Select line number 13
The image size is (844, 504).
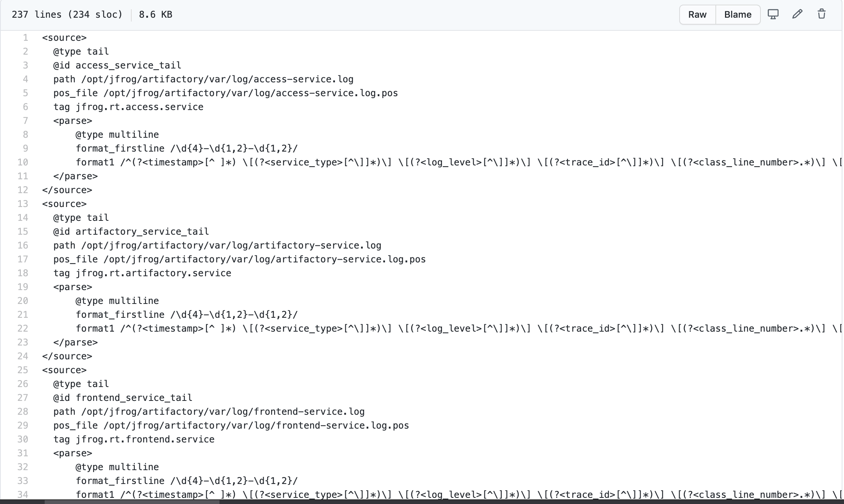[x=23, y=204]
